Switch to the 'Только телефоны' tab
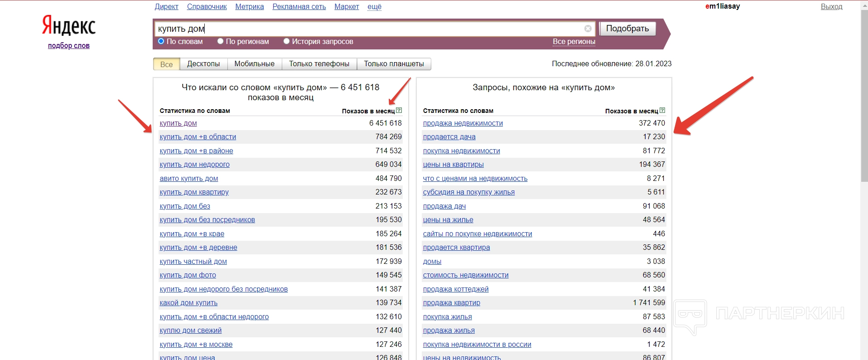This screenshot has width=868, height=360. click(x=319, y=64)
